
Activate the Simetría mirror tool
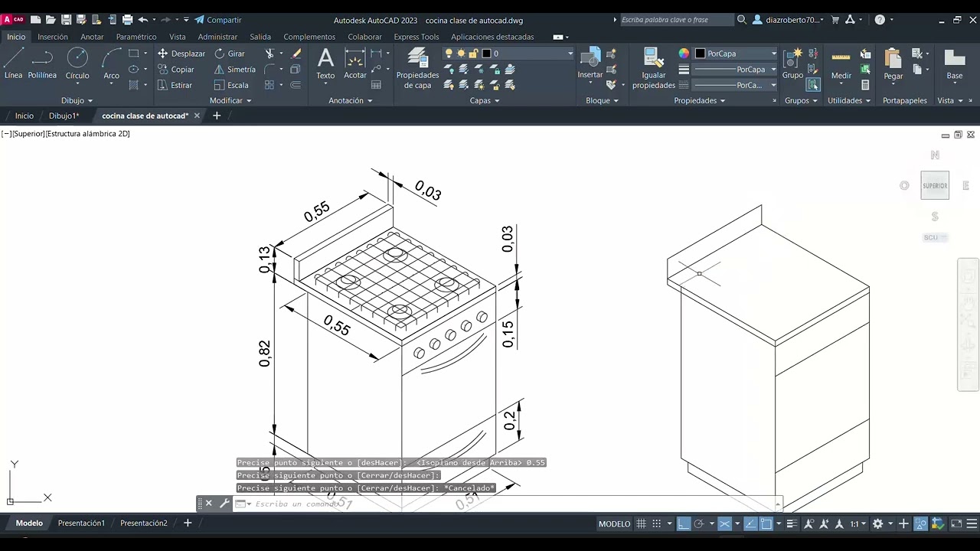235,70
